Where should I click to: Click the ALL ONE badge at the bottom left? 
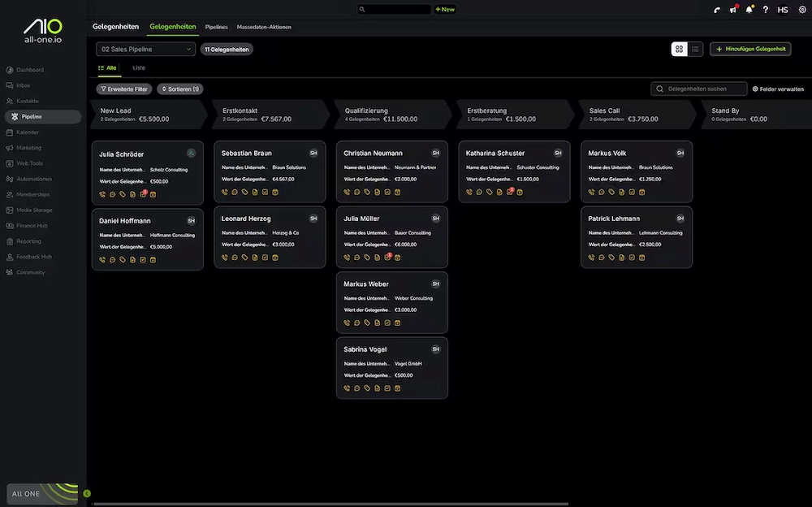42,493
